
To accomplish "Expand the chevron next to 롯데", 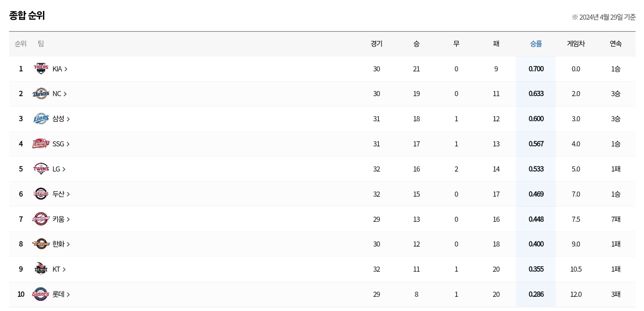I will (x=68, y=294).
